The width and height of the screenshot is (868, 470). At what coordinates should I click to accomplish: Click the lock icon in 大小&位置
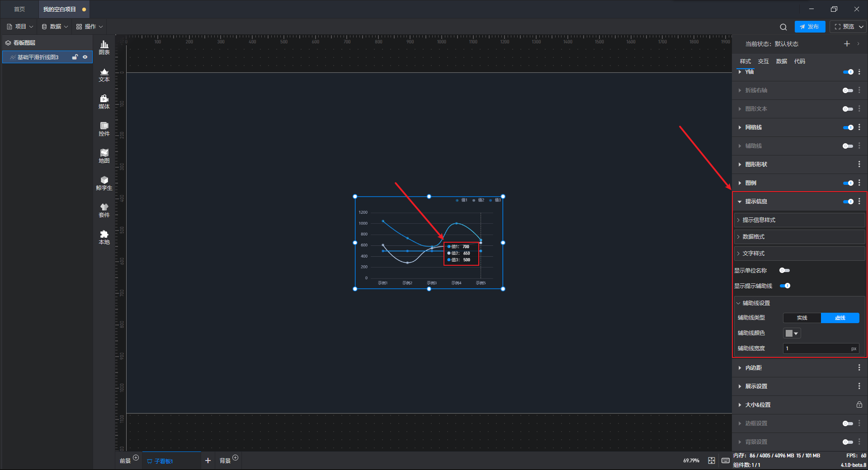coord(859,405)
